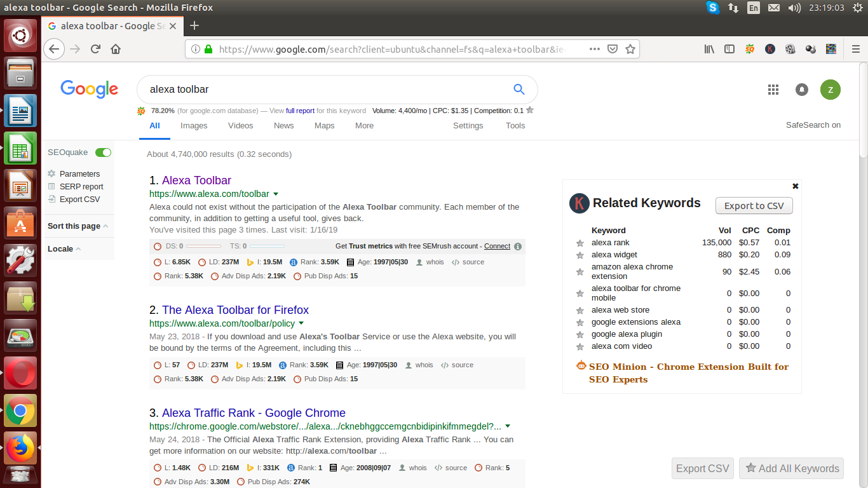The width and height of the screenshot is (868, 488).
Task: Open the search Tools options
Action: coord(515,126)
